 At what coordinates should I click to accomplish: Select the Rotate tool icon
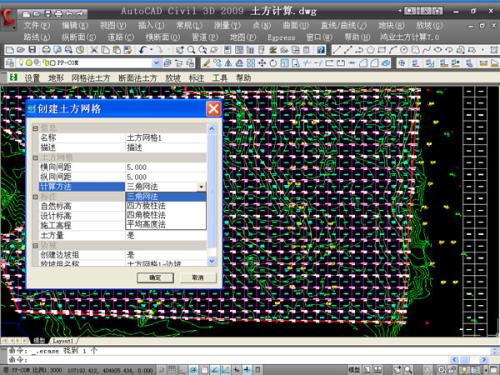click(273, 63)
